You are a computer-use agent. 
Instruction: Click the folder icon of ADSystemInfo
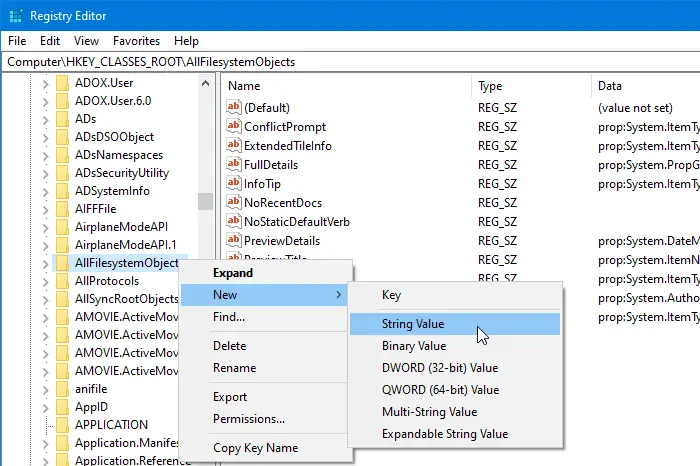[62, 191]
